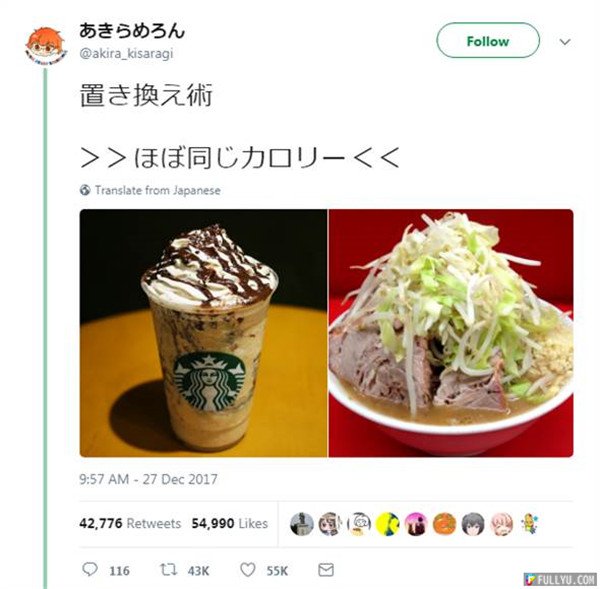Open the @akira_kisaragi handle
This screenshot has height=589, width=600.
pyautogui.click(x=126, y=54)
